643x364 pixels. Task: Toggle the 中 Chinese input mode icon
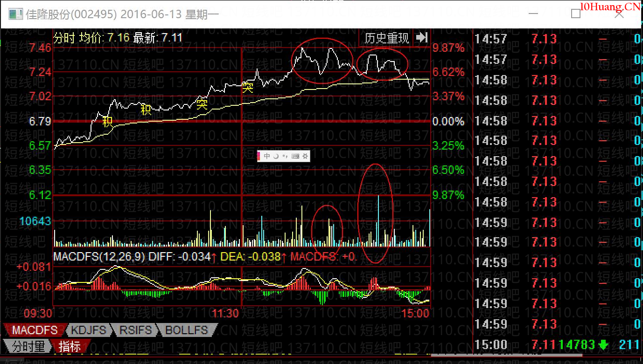[267, 156]
